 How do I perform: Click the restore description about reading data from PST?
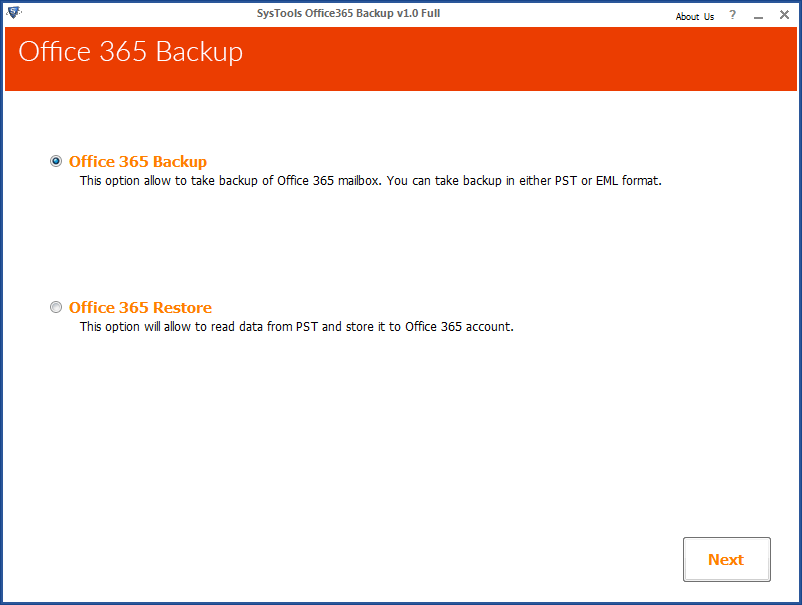pos(297,326)
